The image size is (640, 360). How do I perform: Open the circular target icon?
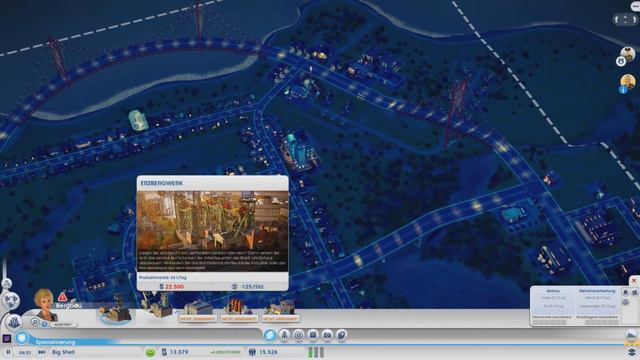298,335
